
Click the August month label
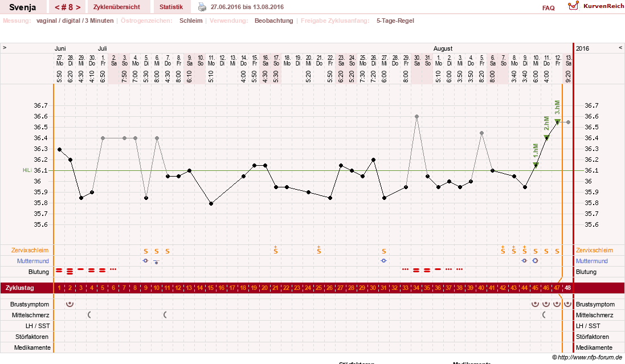443,48
